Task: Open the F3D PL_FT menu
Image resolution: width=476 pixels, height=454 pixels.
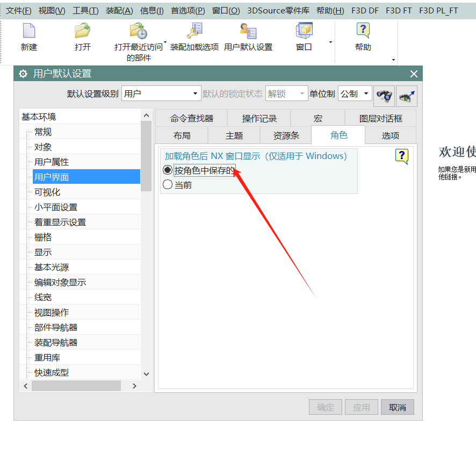Action: pos(438,11)
